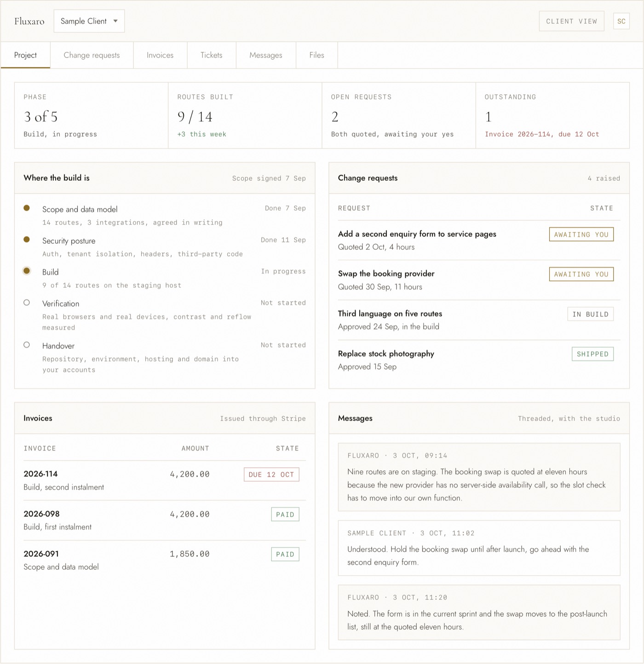Viewport: 644px width, 664px height.
Task: Open 'Add a second enquiry form to service pages'
Action: [479, 240]
